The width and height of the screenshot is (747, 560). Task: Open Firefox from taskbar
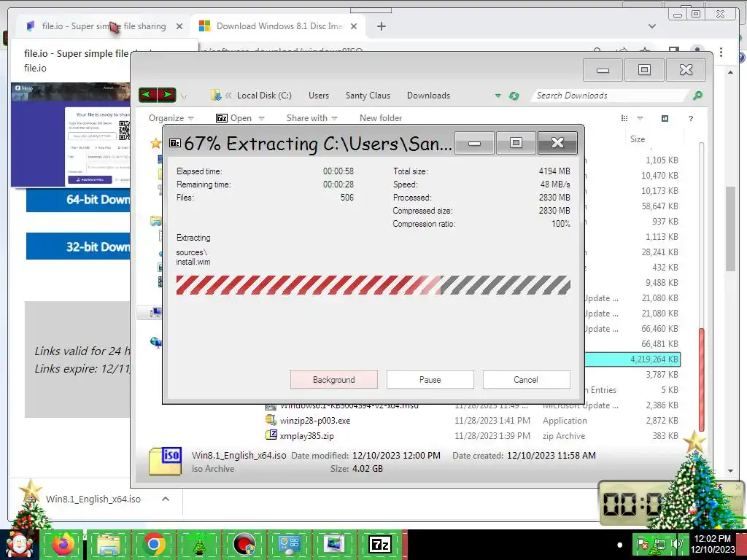[63, 544]
